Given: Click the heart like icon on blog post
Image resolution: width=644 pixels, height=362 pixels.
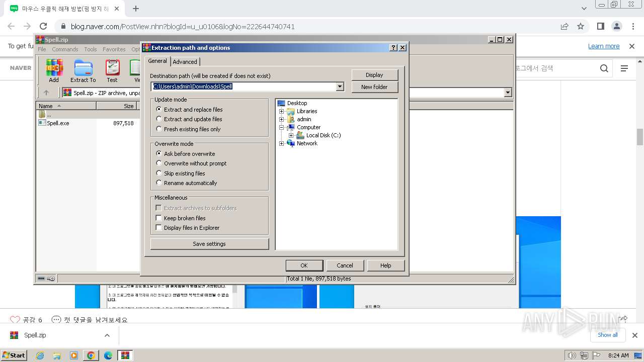Looking at the screenshot, I should tap(15, 320).
